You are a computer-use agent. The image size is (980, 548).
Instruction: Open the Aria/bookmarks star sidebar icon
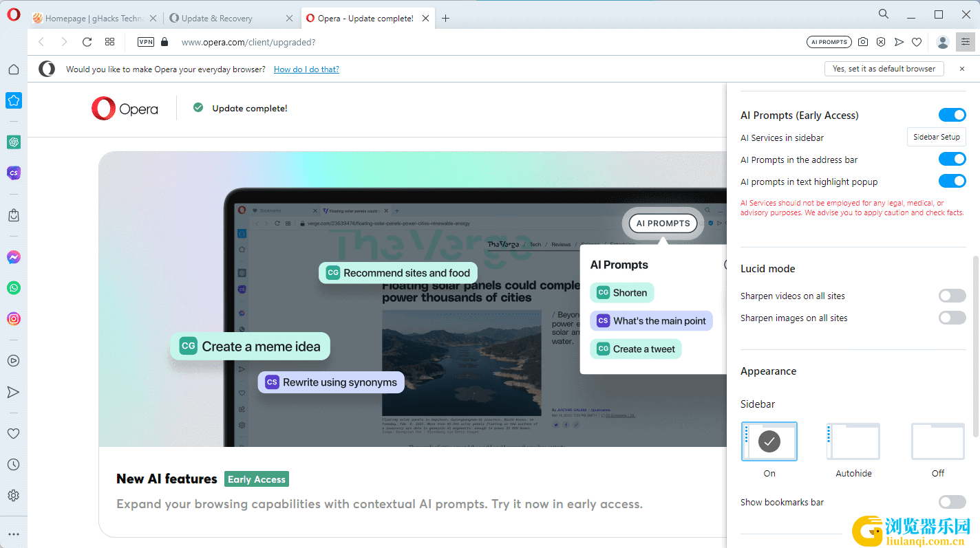pos(14,100)
